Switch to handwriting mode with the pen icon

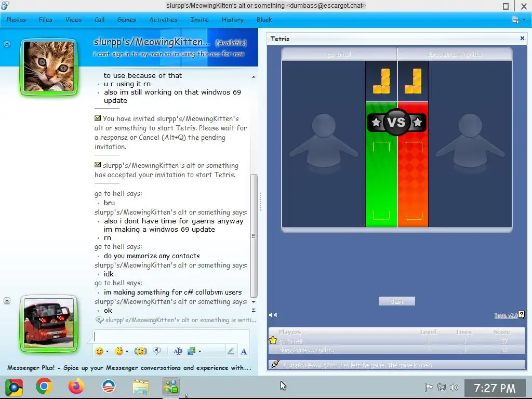[231, 351]
